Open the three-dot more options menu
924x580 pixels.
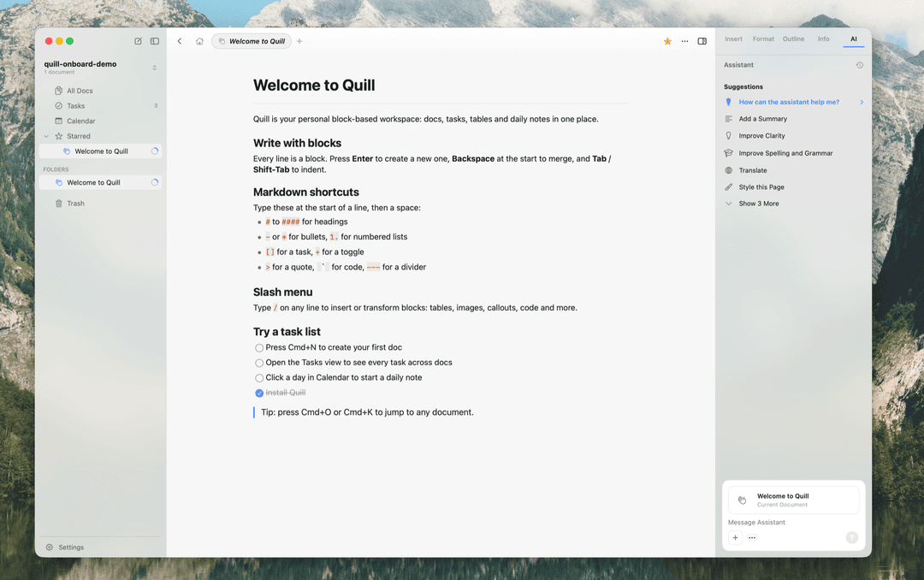point(684,41)
